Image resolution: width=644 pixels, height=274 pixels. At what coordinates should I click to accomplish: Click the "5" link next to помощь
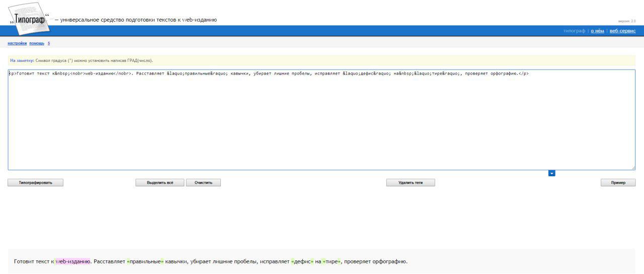point(49,43)
